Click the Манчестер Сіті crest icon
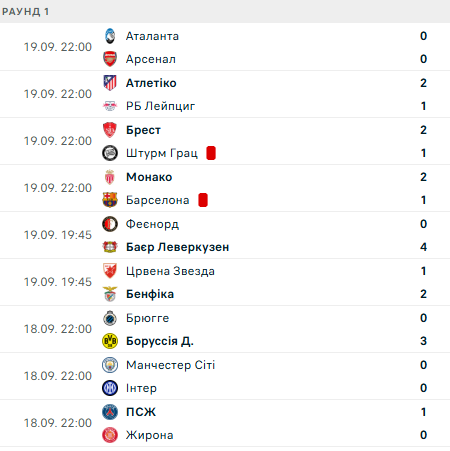 110,365
